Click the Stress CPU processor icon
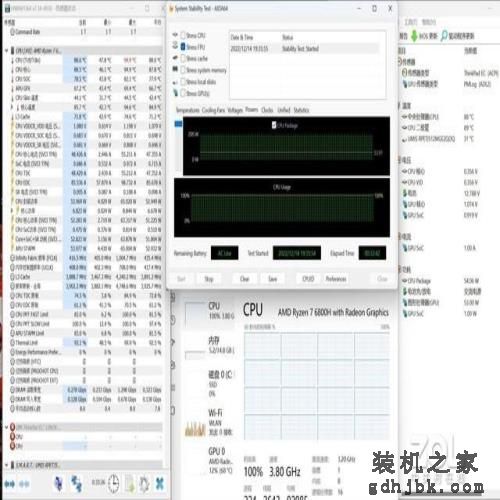 point(175,35)
